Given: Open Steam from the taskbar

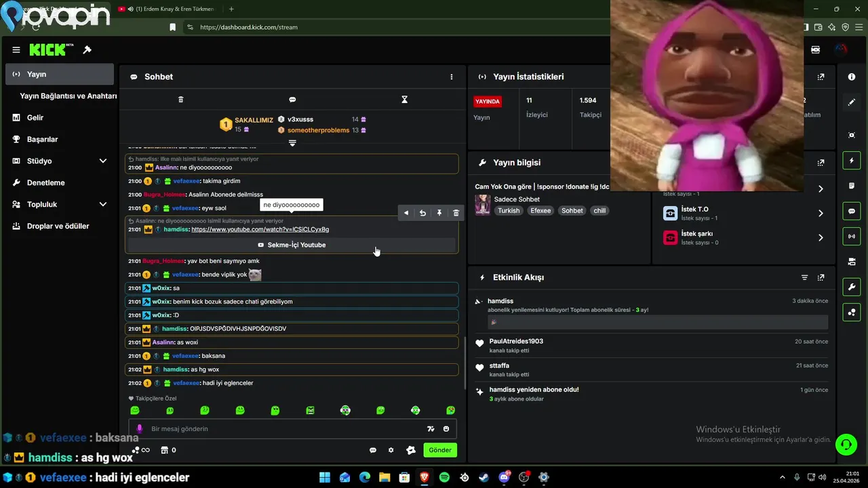Looking at the screenshot, I should (484, 477).
